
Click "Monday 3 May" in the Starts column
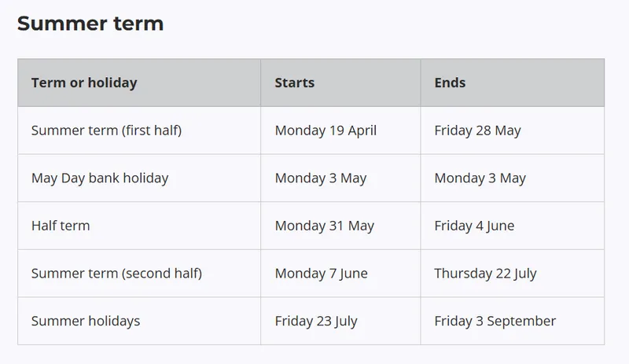pyautogui.click(x=321, y=178)
